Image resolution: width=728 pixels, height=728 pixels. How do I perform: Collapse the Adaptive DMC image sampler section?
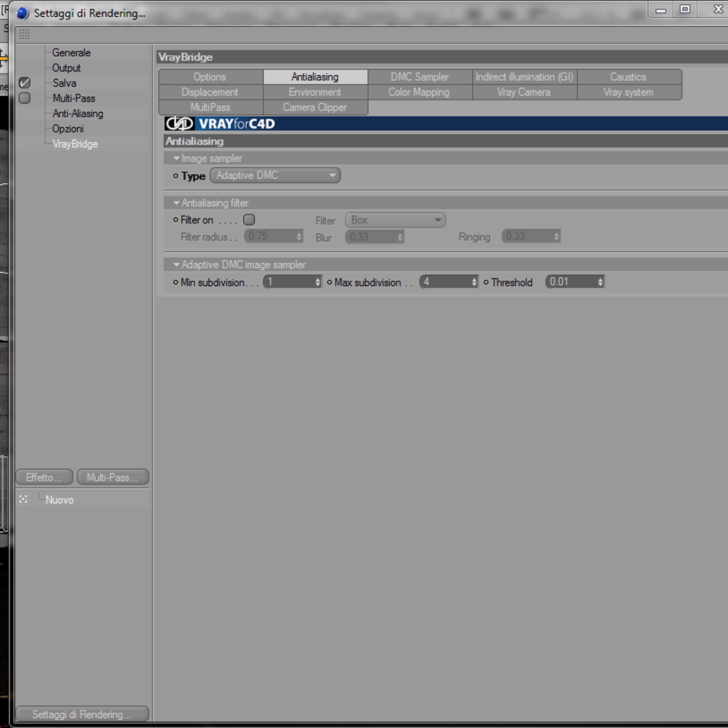click(x=176, y=265)
